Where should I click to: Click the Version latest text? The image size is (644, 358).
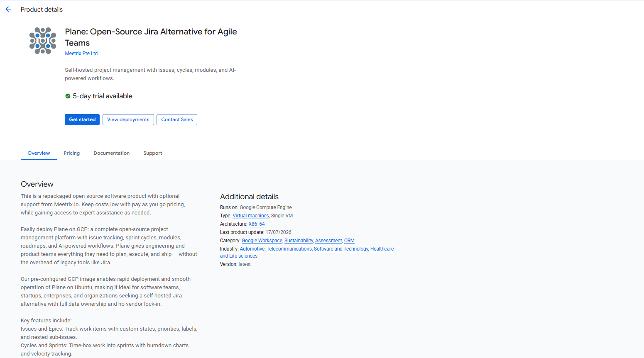click(x=235, y=264)
